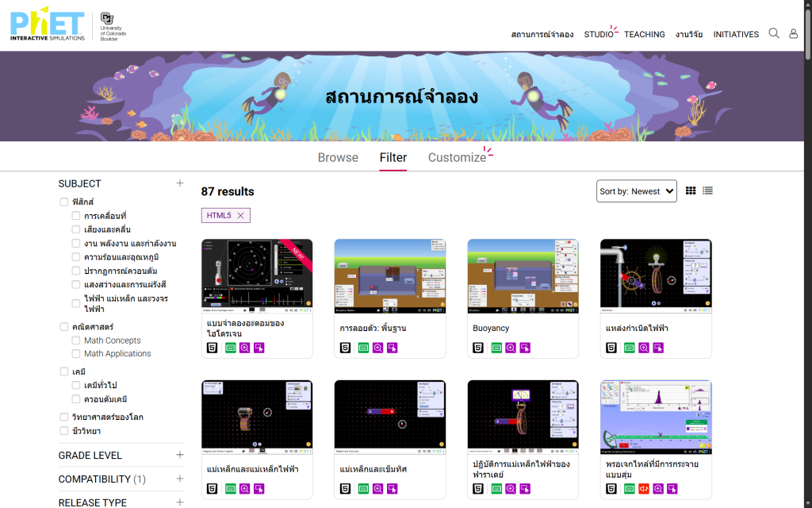Tick the Math Concepts checkbox
The height and width of the screenshot is (508, 812).
76,341
